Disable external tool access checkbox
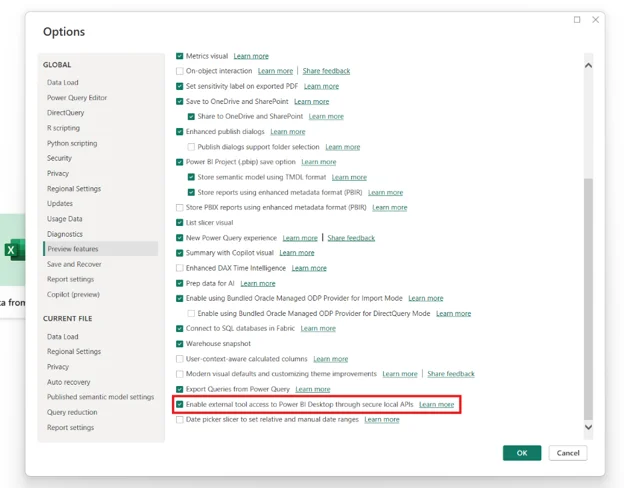Image resolution: width=624 pixels, height=488 pixels. pyautogui.click(x=179, y=404)
